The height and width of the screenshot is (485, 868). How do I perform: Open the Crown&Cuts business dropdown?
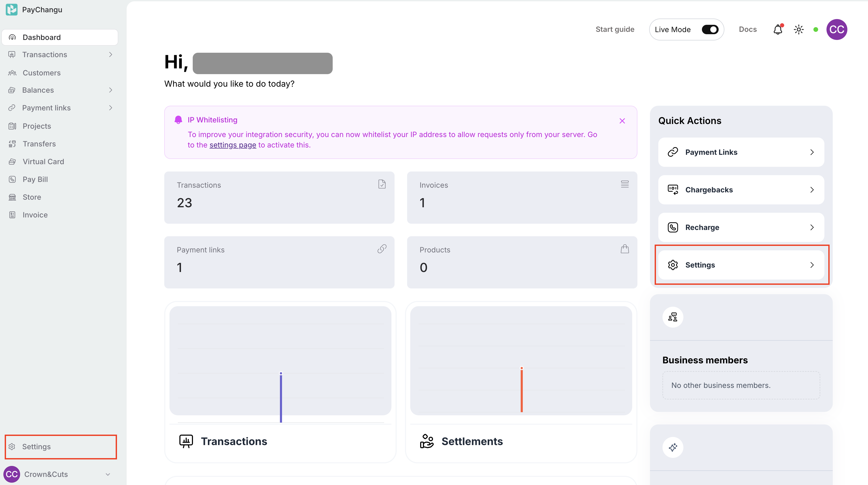click(108, 474)
